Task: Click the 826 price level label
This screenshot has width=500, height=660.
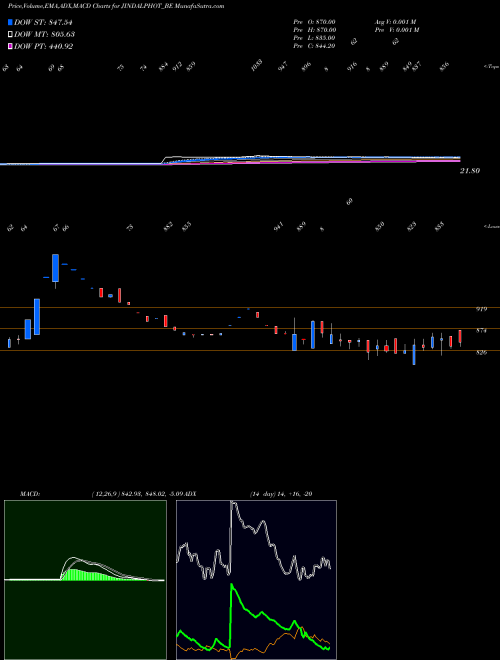Action: coord(481,353)
